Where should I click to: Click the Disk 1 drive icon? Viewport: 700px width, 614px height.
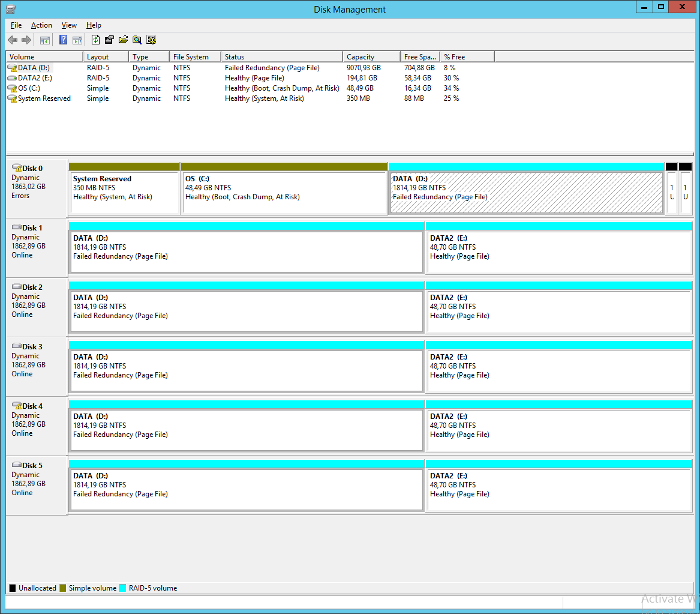pos(17,227)
